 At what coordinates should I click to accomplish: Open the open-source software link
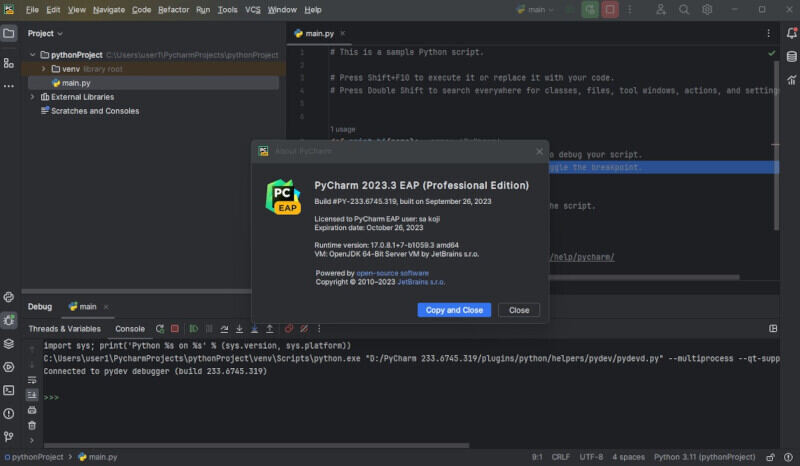coord(392,274)
